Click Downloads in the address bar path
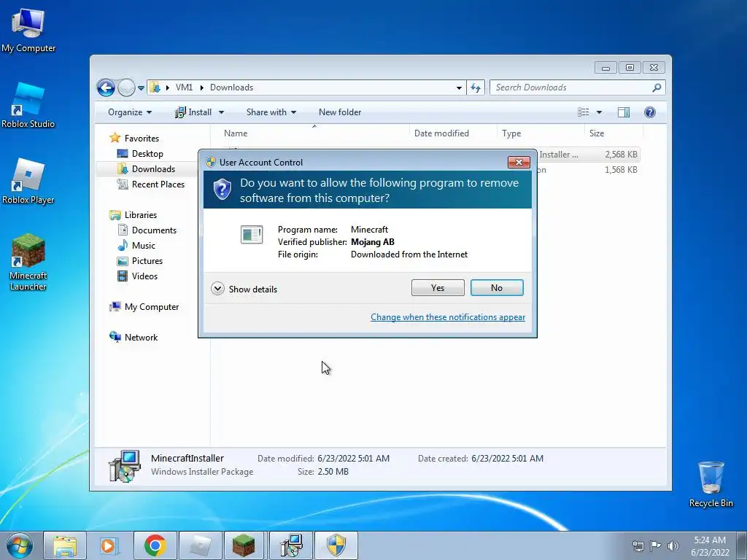This screenshot has width=747, height=560. tap(231, 87)
